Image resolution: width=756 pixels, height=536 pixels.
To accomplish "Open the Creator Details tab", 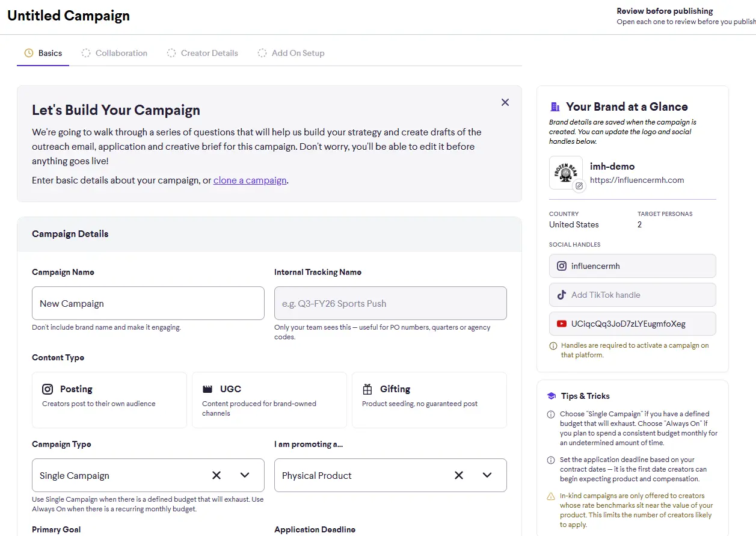I will [x=203, y=53].
